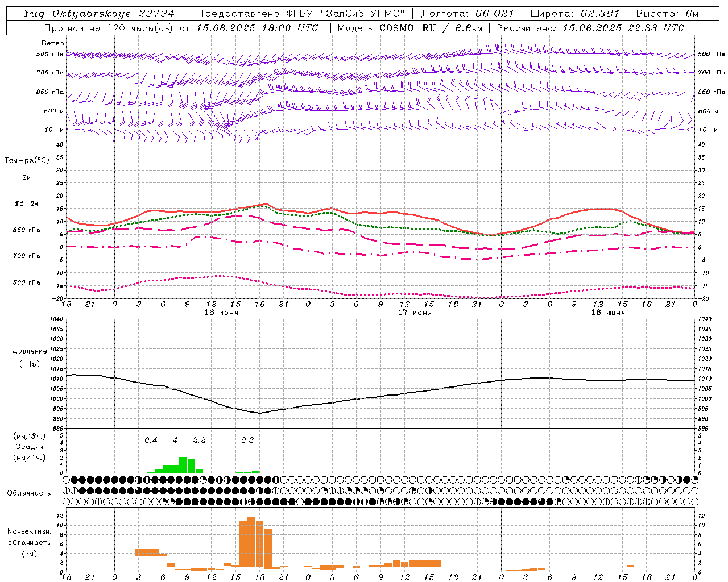Click the (км) unit label
Viewport: 728px width, 582px height.
29,554
